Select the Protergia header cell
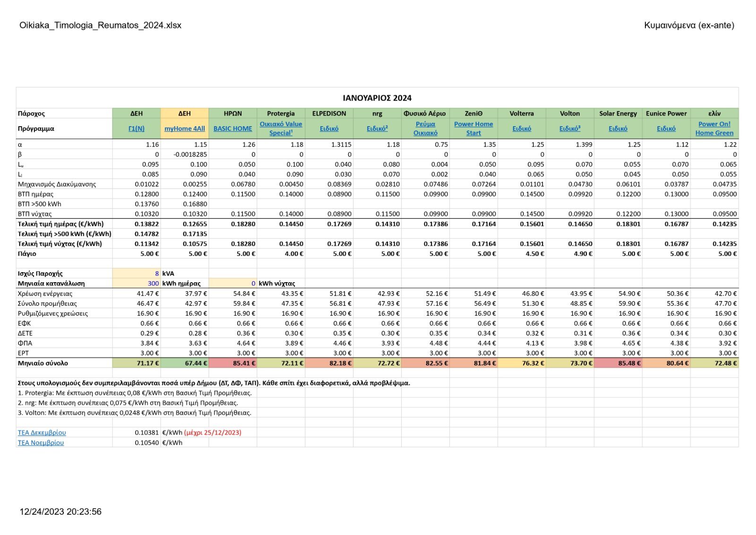The height and width of the screenshot is (535, 756). pyautogui.click(x=281, y=113)
